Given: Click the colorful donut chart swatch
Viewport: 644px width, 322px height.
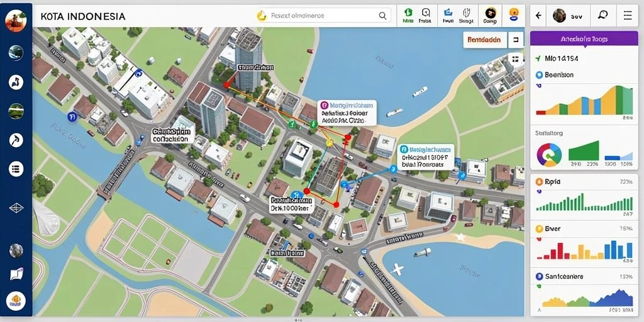Looking at the screenshot, I should coord(548,155).
